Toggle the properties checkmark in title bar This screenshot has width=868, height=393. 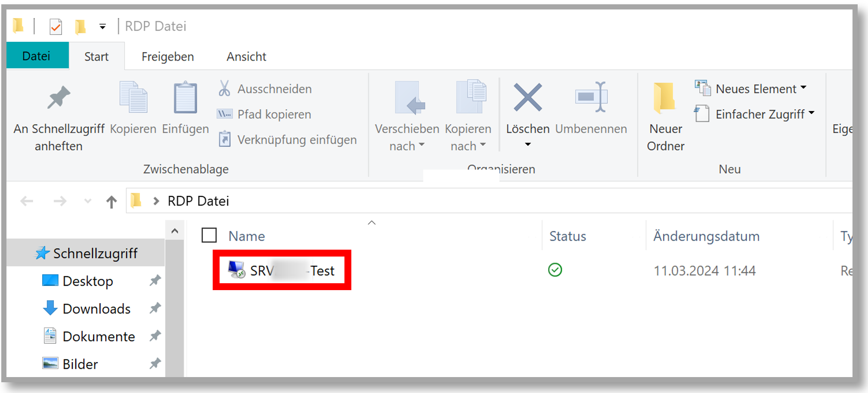pos(56,27)
